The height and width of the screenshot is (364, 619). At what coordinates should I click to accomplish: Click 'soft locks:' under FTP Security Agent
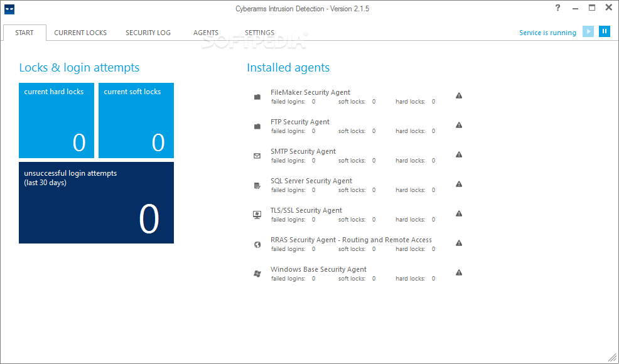point(352,131)
